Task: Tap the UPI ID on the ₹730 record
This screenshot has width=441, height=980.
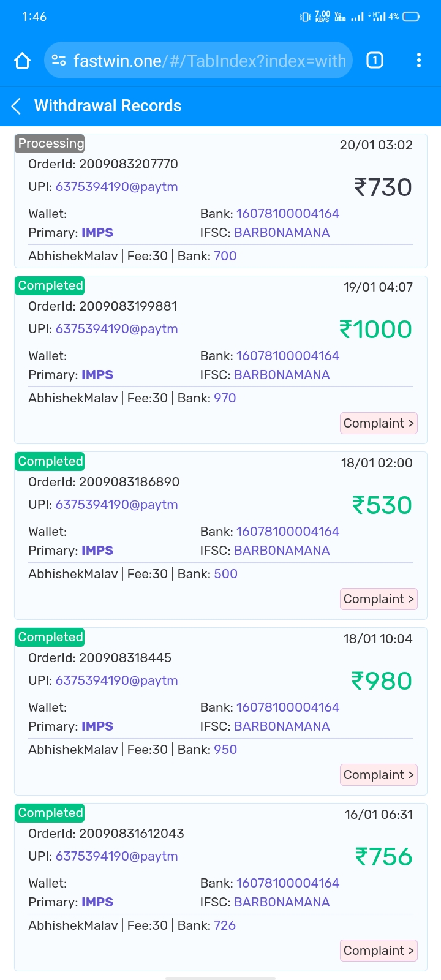Action: coord(116,187)
